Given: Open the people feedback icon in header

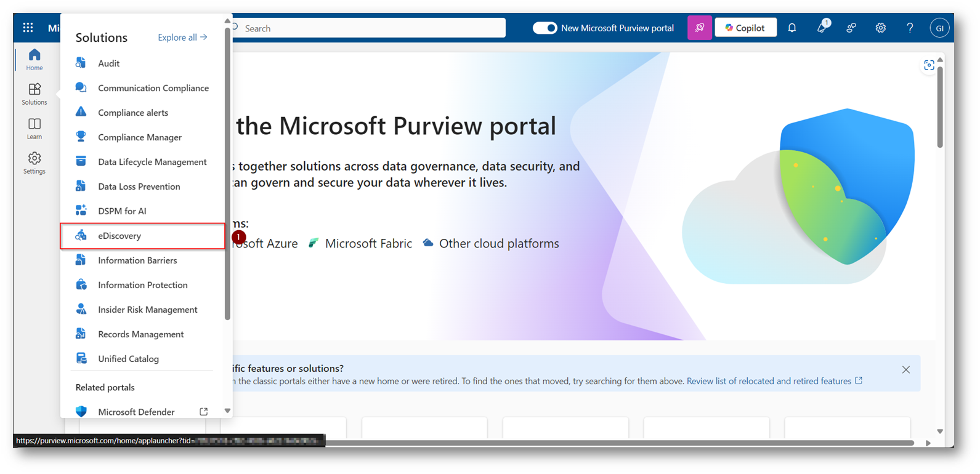Looking at the screenshot, I should click(851, 28).
